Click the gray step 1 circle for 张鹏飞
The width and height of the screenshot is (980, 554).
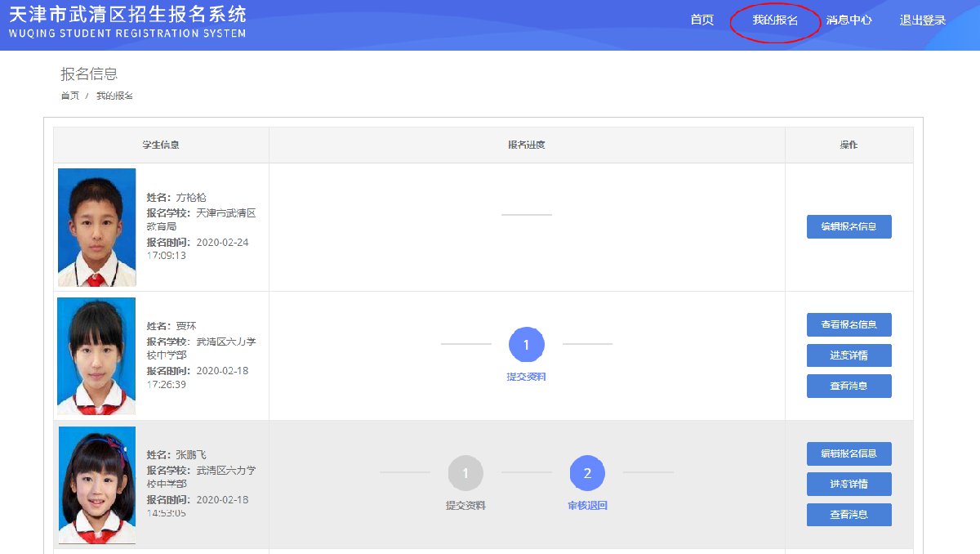(465, 473)
